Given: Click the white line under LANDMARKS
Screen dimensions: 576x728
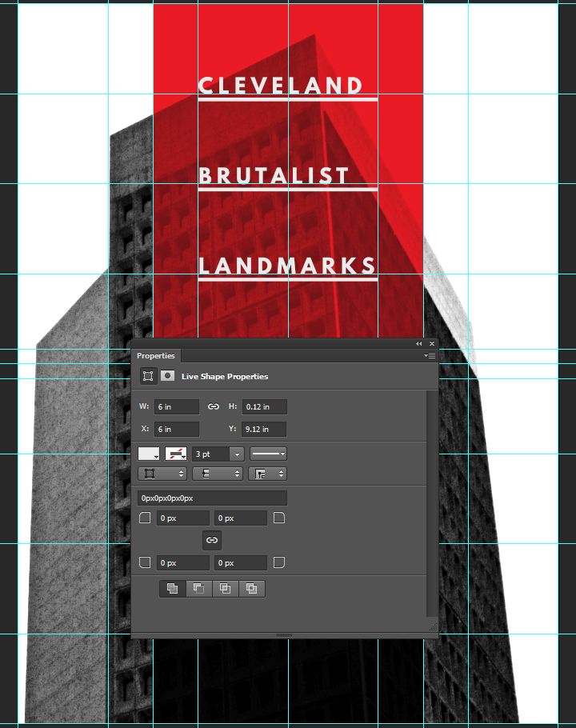Looking at the screenshot, I should [x=288, y=279].
